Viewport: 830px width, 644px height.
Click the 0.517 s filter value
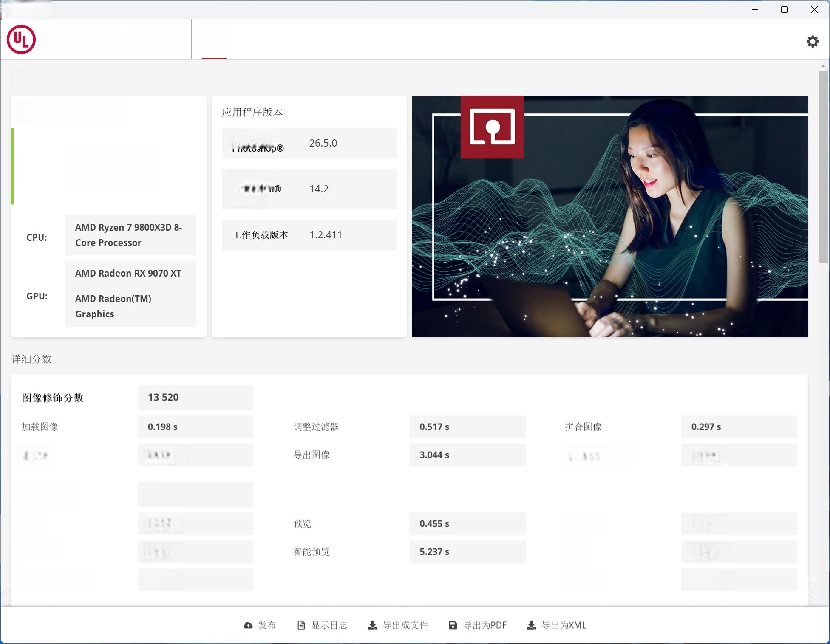[x=434, y=427]
